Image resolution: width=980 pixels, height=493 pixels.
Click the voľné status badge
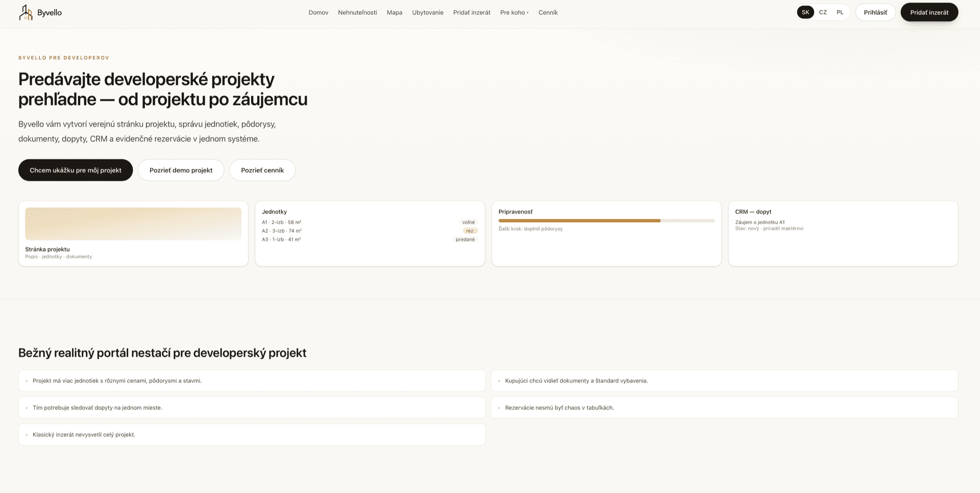click(x=469, y=222)
